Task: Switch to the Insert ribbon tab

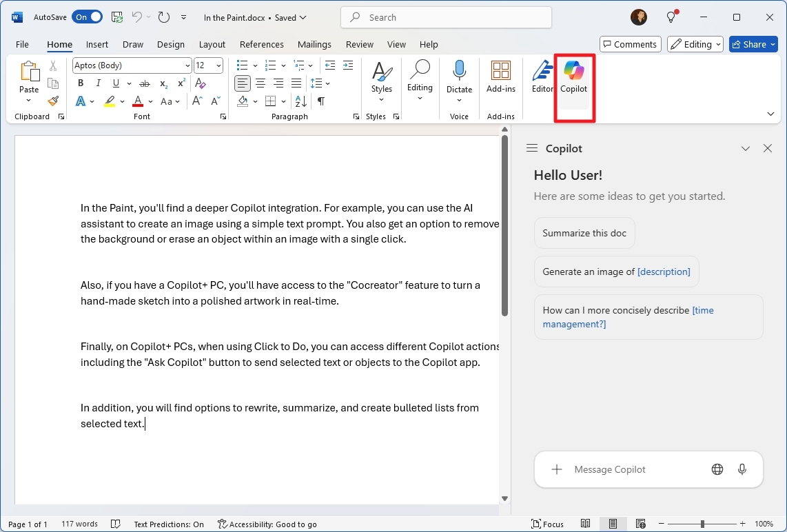Action: pyautogui.click(x=97, y=44)
